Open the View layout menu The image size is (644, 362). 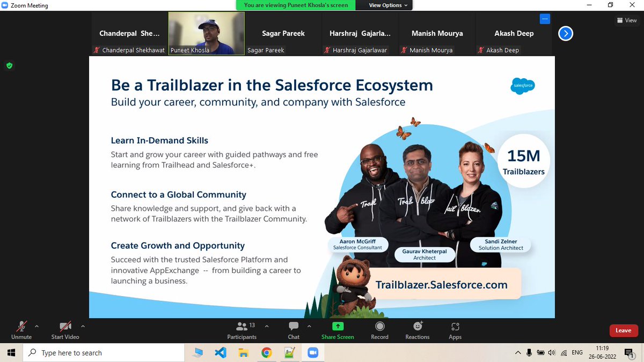(627, 20)
